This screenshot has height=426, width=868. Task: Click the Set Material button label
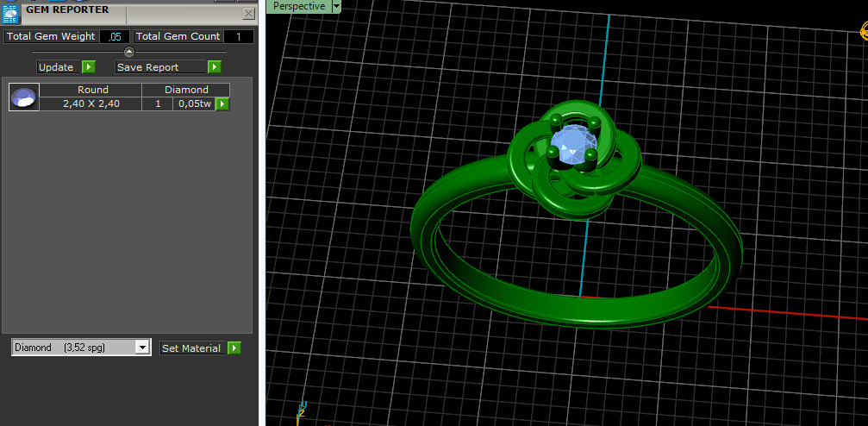coord(193,348)
